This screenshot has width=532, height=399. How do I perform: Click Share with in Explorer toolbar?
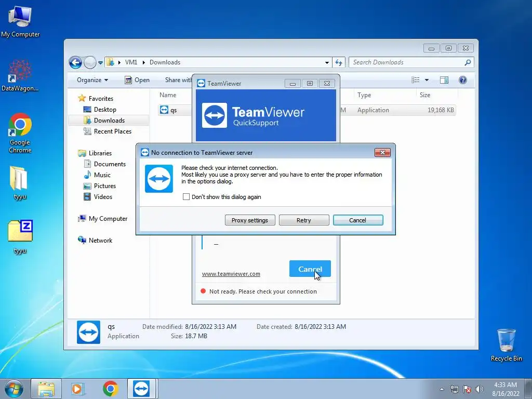(x=178, y=80)
